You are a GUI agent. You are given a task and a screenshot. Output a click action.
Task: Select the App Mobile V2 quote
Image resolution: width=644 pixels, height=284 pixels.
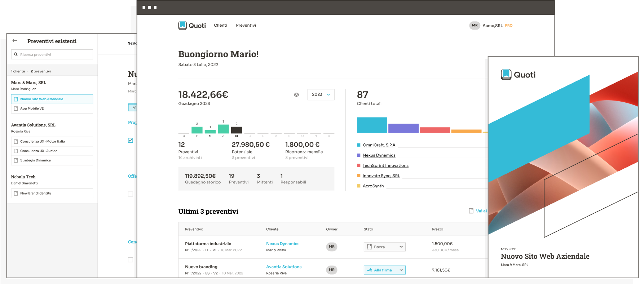[52, 108]
